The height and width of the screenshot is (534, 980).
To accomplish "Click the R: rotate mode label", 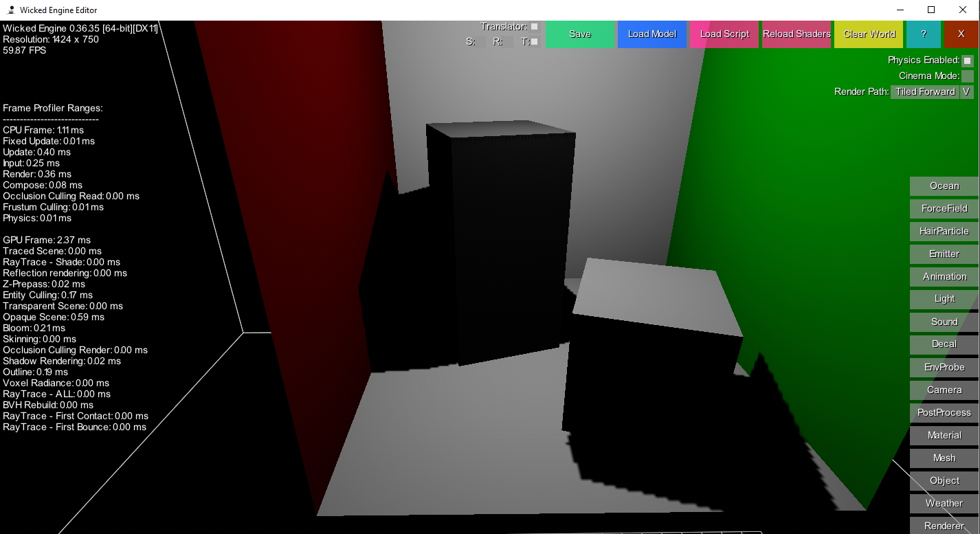I will pyautogui.click(x=498, y=41).
